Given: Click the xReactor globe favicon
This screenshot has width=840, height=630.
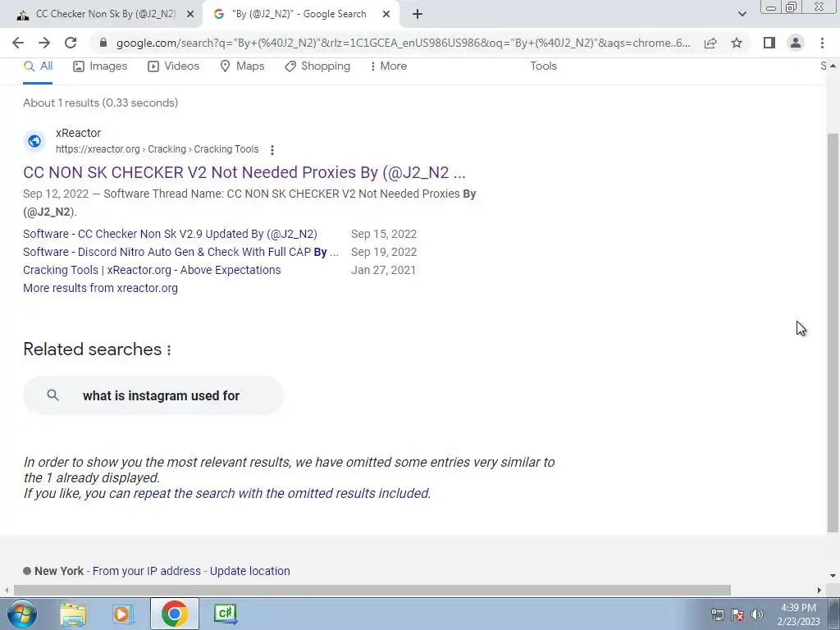Looking at the screenshot, I should click(x=34, y=141).
